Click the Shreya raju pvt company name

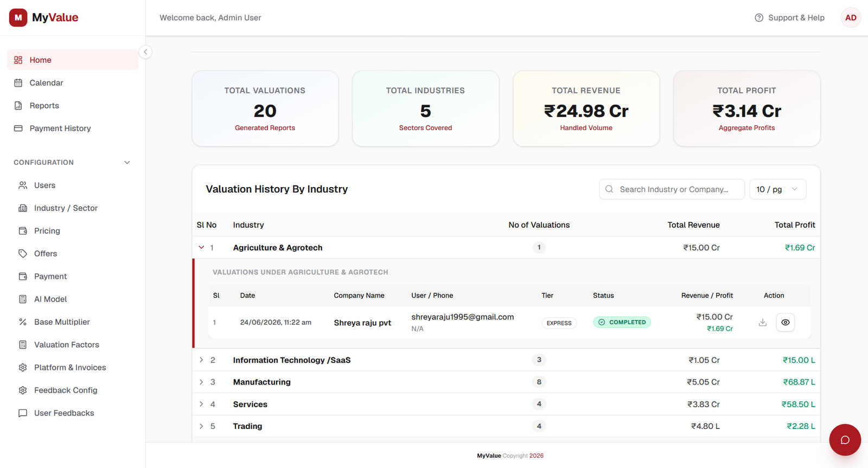click(362, 323)
